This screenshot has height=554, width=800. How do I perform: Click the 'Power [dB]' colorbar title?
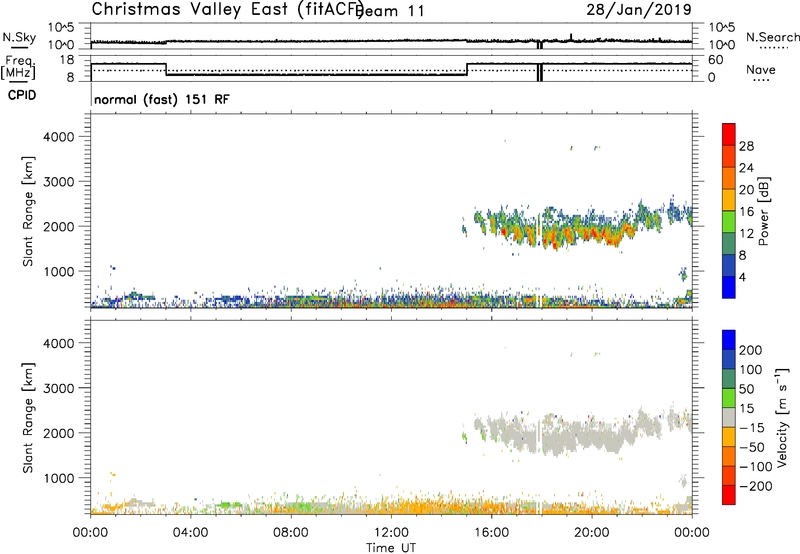coord(763,211)
